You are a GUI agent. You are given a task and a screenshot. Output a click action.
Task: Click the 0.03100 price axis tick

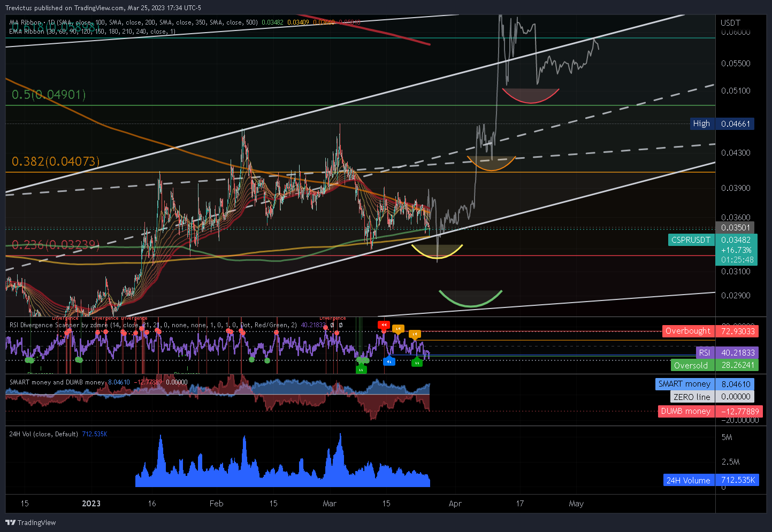736,271
